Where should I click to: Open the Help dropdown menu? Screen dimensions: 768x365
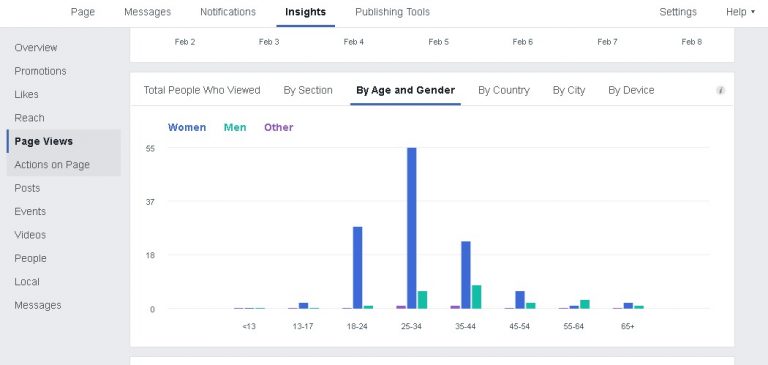point(740,12)
